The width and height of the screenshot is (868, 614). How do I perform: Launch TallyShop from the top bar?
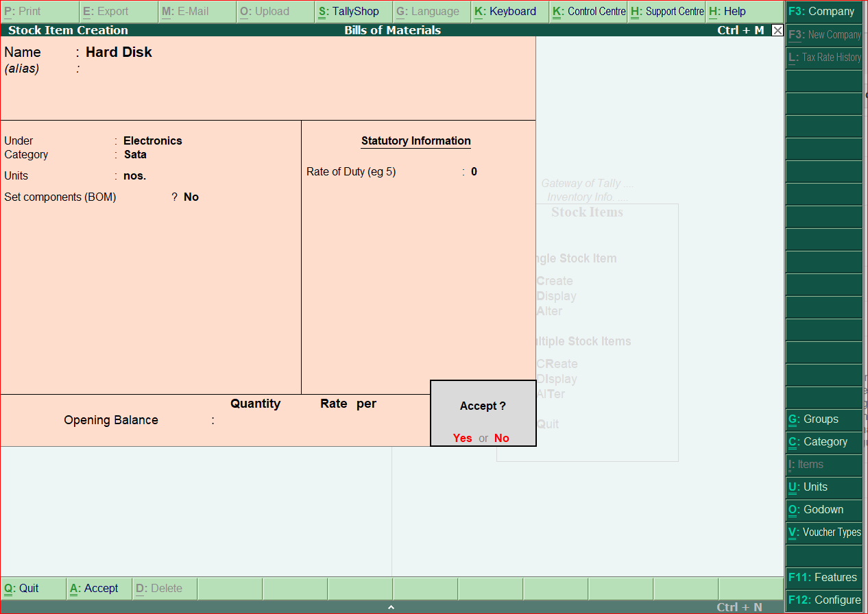click(354, 12)
